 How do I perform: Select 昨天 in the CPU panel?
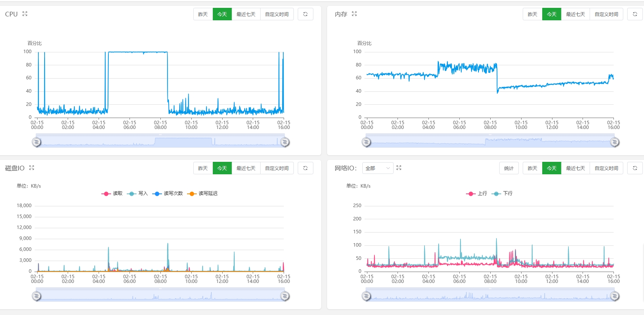pyautogui.click(x=203, y=14)
